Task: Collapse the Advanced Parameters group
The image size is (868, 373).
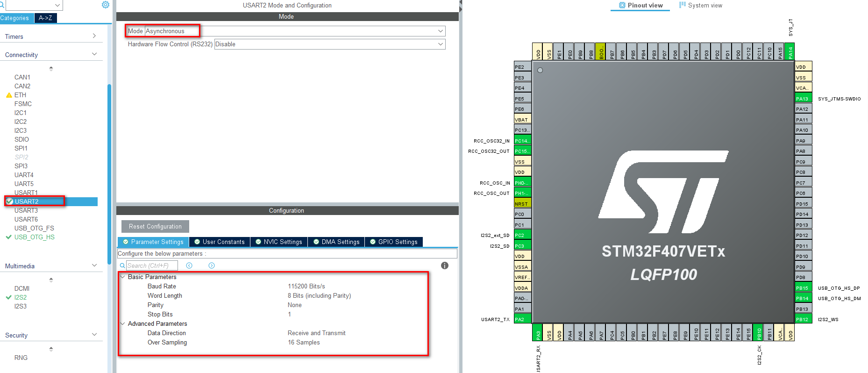Action: tap(123, 323)
